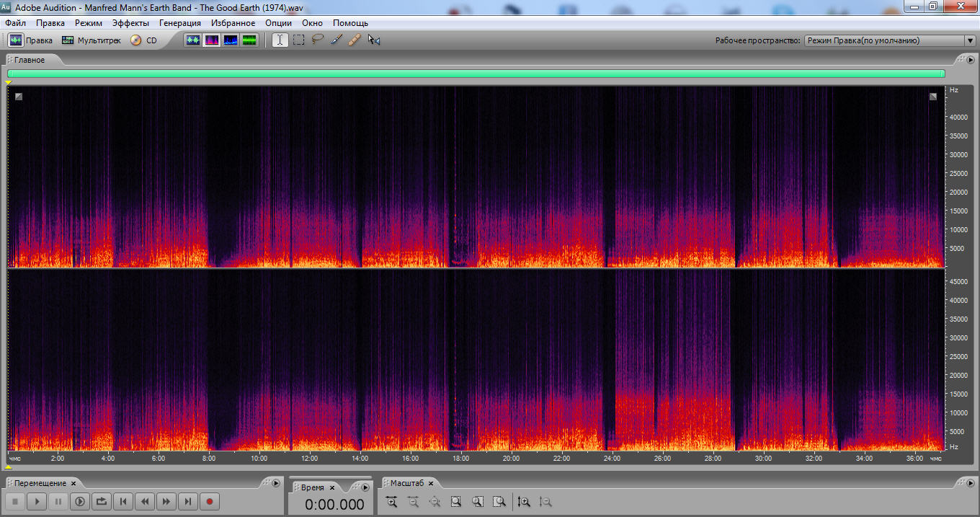Switch to waveform display view
This screenshot has width=980, height=517.
point(192,40)
